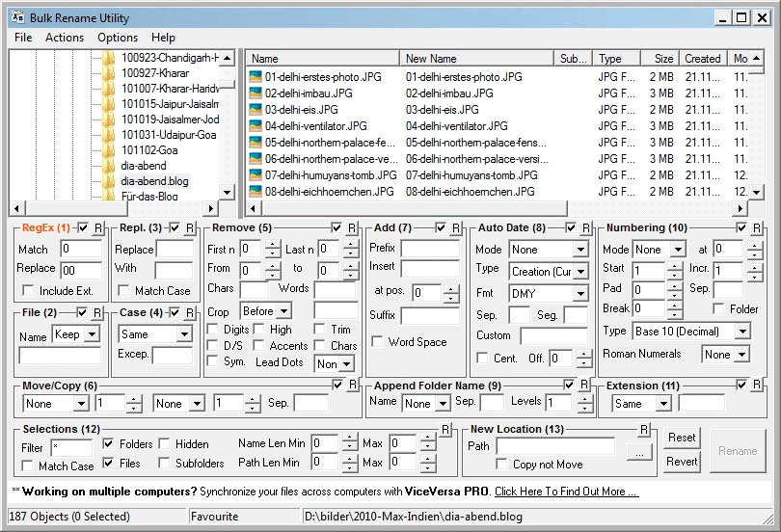Click the R reset icon for New Location (13)
This screenshot has height=532, width=781.
(644, 429)
